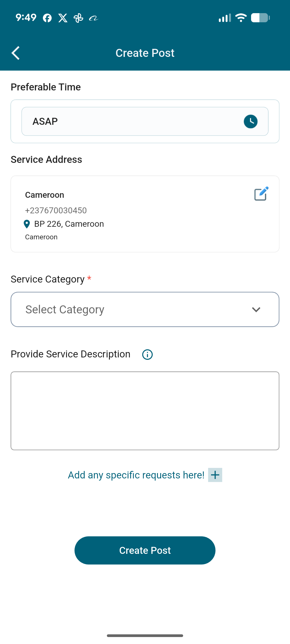
Task: Tap the Facebook notification icon
Action: click(47, 18)
